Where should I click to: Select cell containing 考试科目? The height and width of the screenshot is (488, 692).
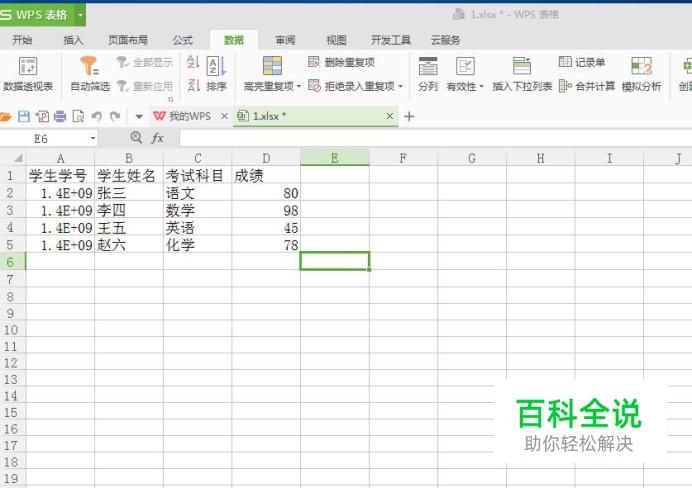point(198,176)
